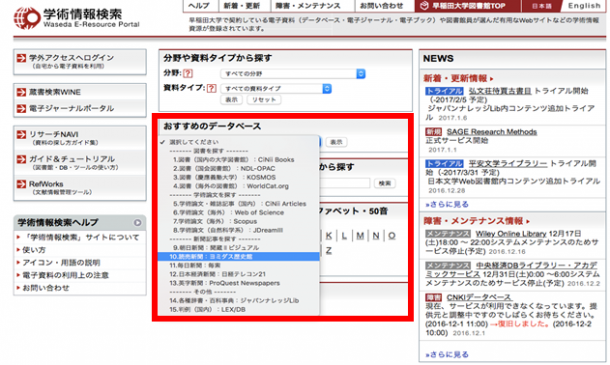Open the 使い方 help link
Viewport: 610px width, 365px height.
[x=34, y=250]
